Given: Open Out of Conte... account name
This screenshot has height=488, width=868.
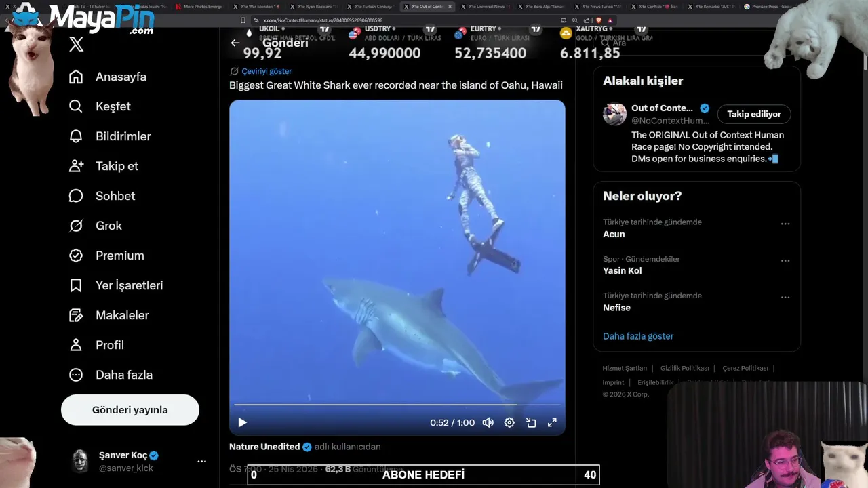Looking at the screenshot, I should point(662,108).
